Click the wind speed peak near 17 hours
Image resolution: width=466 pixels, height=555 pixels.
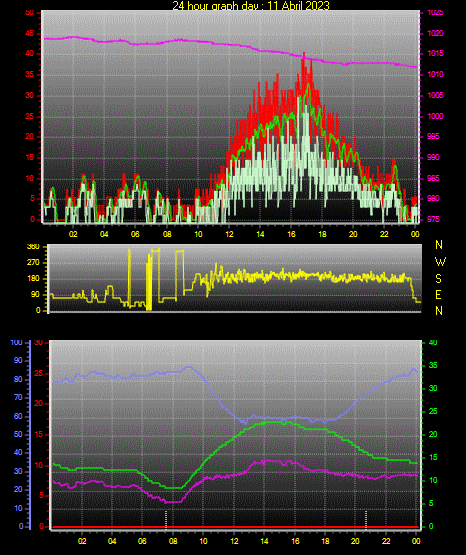303,57
